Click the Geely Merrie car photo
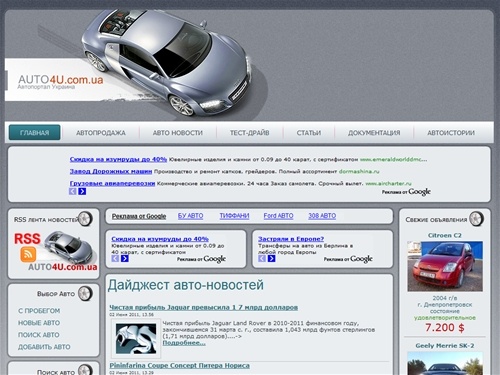Screen dimensions: 500x375 click(445, 364)
